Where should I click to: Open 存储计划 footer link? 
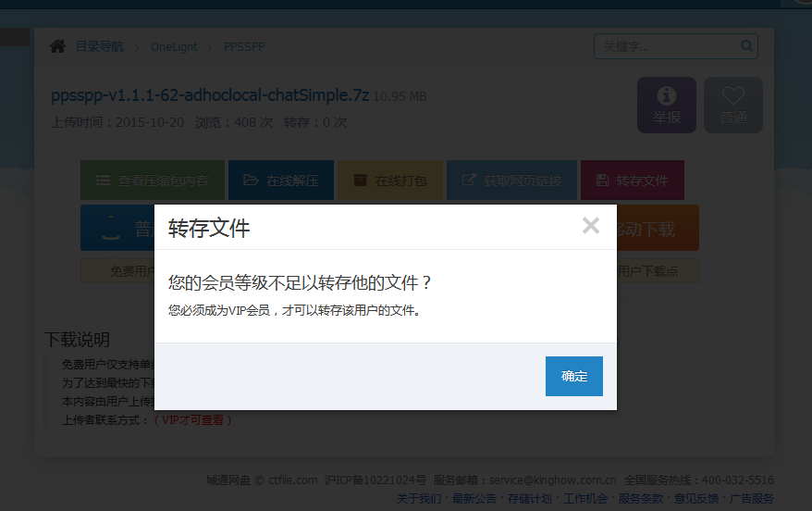click(530, 499)
